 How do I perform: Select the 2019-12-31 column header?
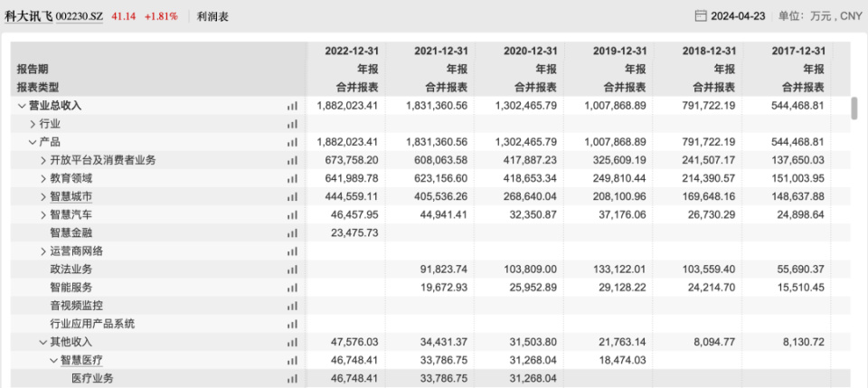(620, 51)
